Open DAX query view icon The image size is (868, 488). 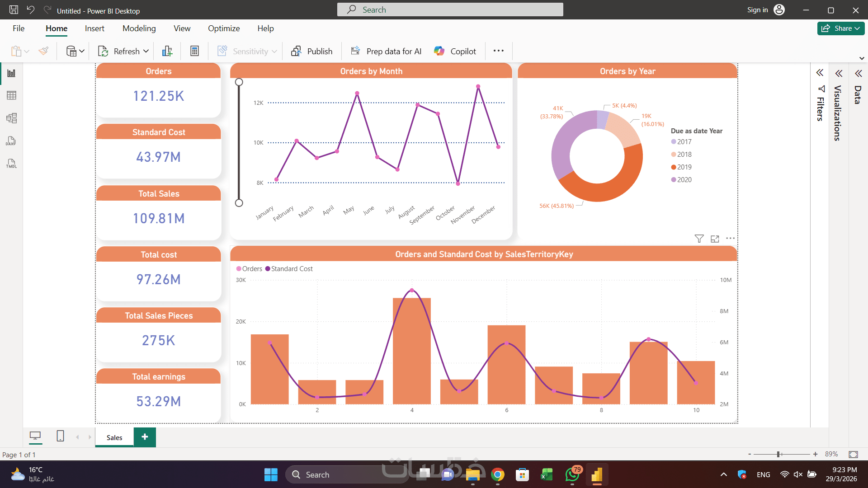(11, 141)
